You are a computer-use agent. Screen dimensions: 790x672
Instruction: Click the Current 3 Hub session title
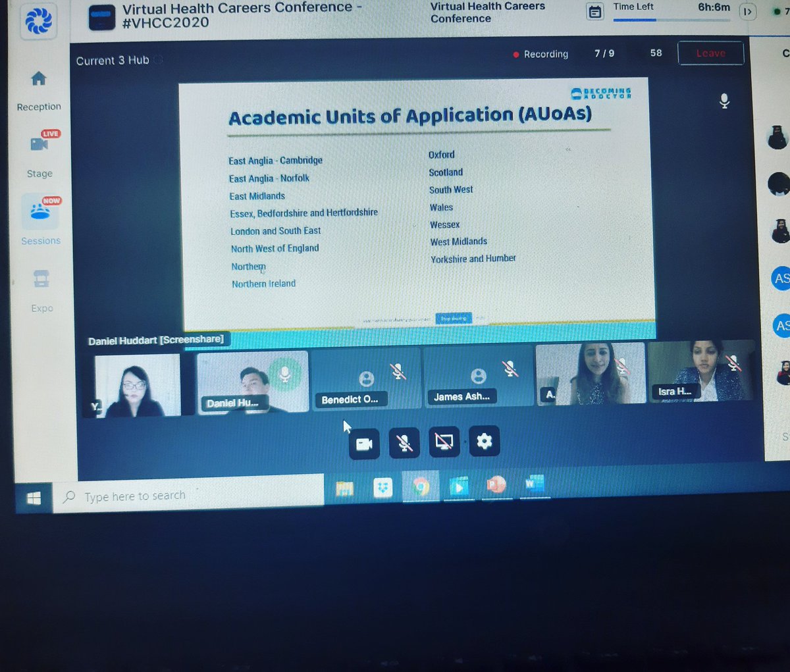pyautogui.click(x=113, y=61)
